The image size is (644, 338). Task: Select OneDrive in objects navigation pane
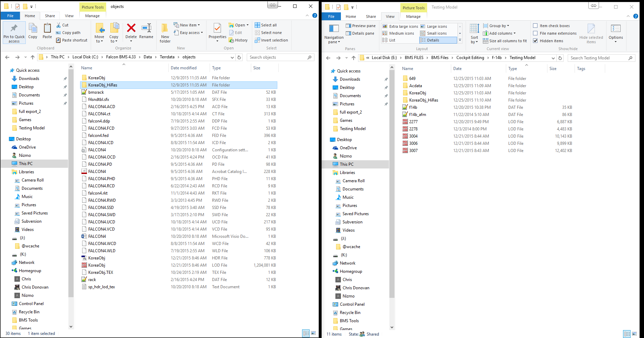(x=27, y=147)
